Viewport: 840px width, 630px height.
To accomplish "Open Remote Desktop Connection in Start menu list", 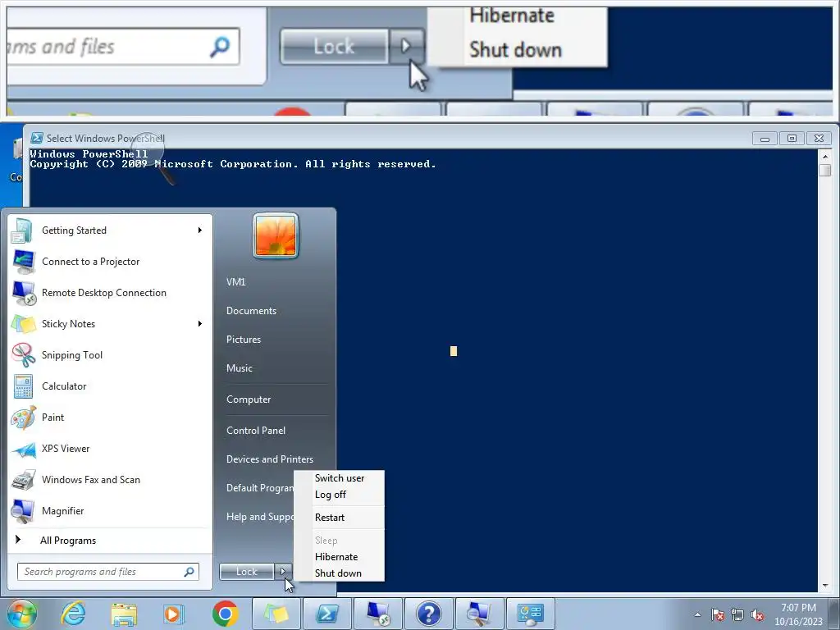I will tap(110, 293).
